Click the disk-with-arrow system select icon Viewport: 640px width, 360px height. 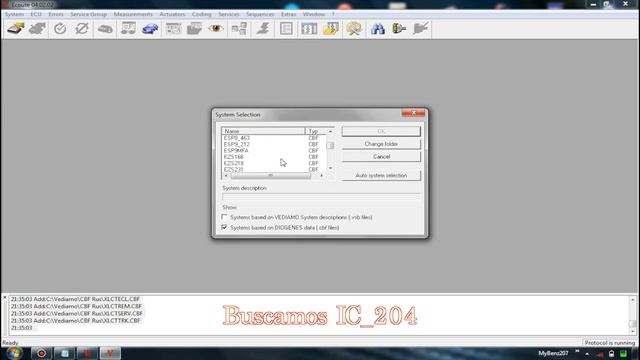click(x=16, y=29)
